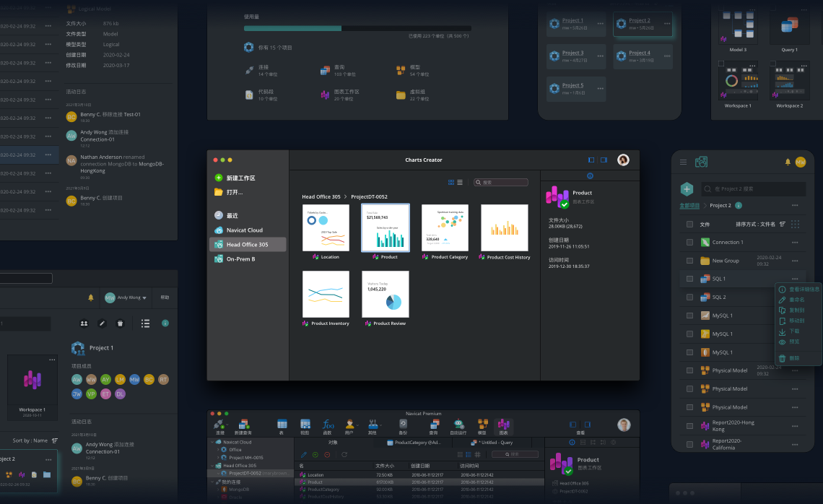Collapse the Navicat Cloud tree node
This screenshot has height=504, width=823.
tap(212, 442)
